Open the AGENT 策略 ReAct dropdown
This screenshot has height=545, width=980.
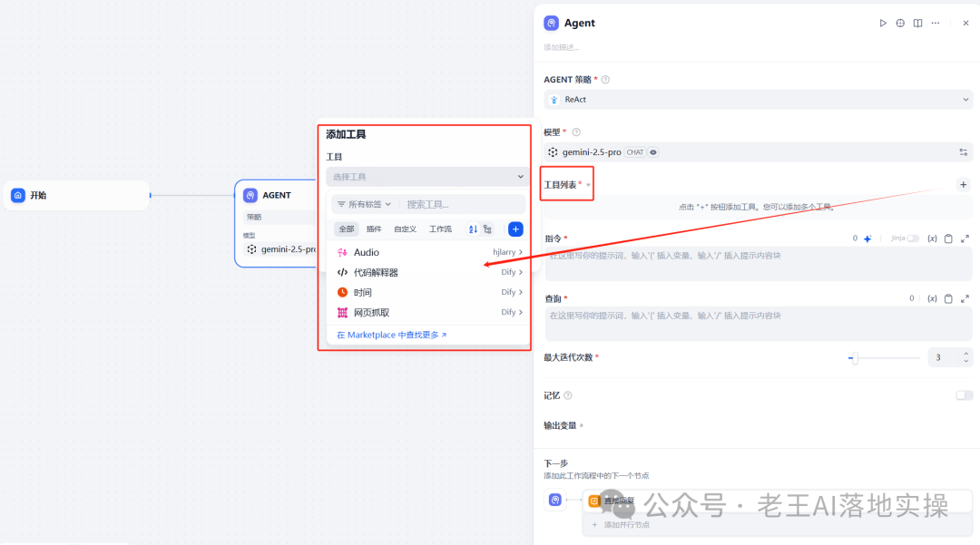click(758, 100)
